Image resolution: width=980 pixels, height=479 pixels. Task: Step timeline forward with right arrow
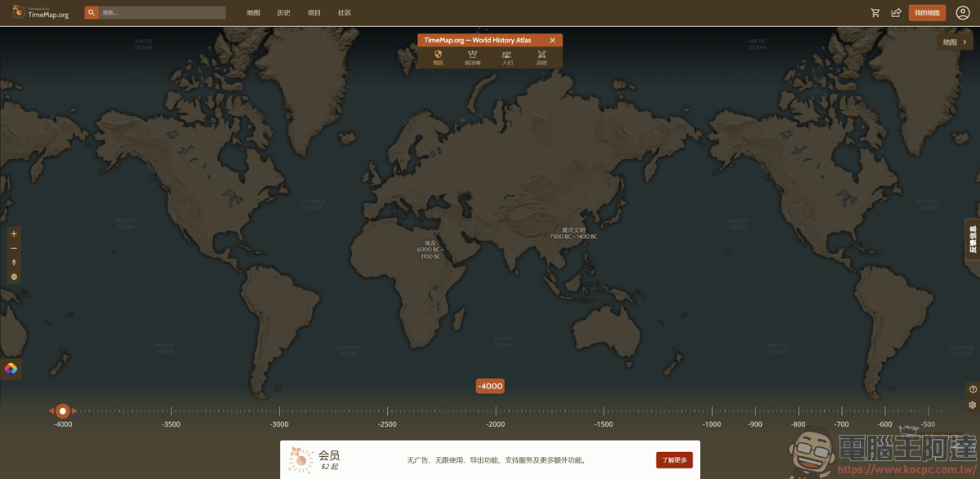(74, 411)
